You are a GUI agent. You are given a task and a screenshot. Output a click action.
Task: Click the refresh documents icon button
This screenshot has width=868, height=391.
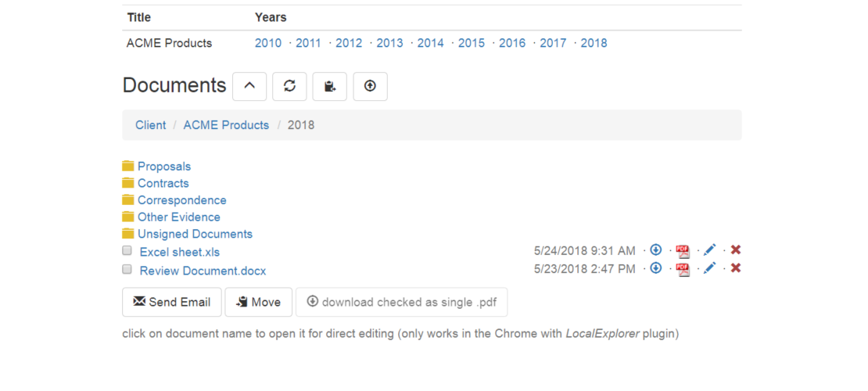tap(289, 86)
